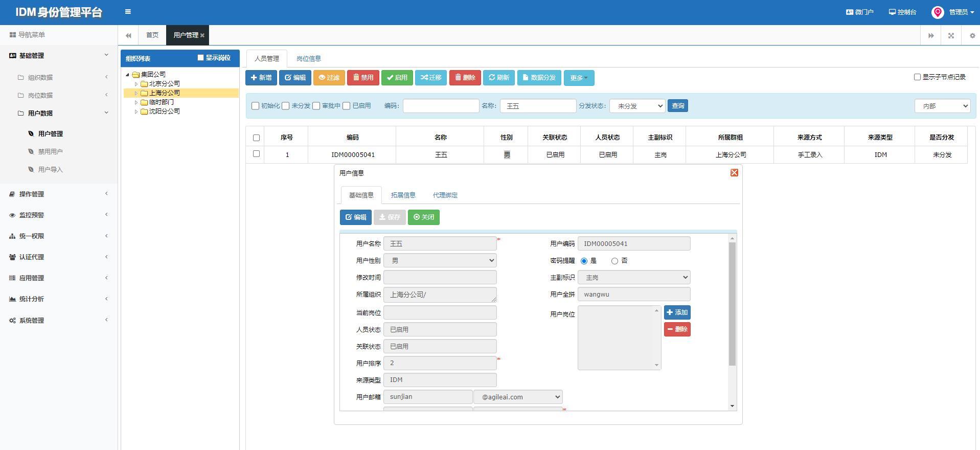Select 是 radio for 密码提醒
This screenshot has height=450, width=980.
584,261
